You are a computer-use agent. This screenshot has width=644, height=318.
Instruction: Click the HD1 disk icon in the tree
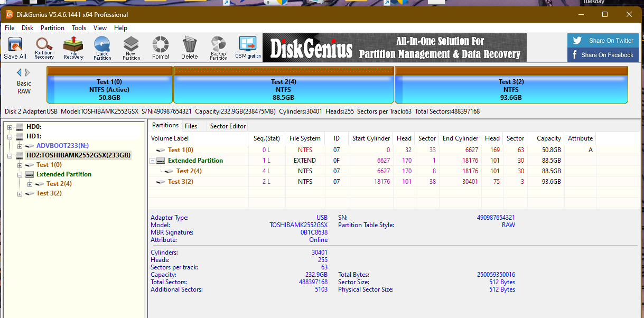[x=20, y=136]
